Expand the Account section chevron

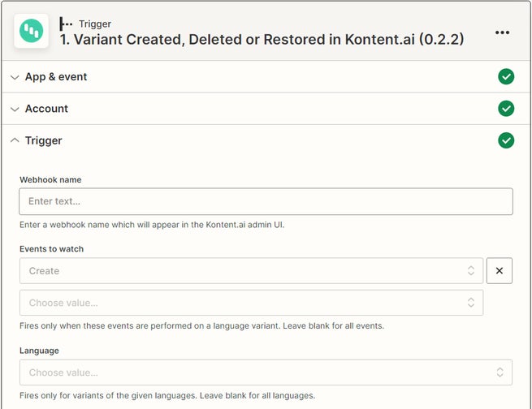(x=15, y=109)
